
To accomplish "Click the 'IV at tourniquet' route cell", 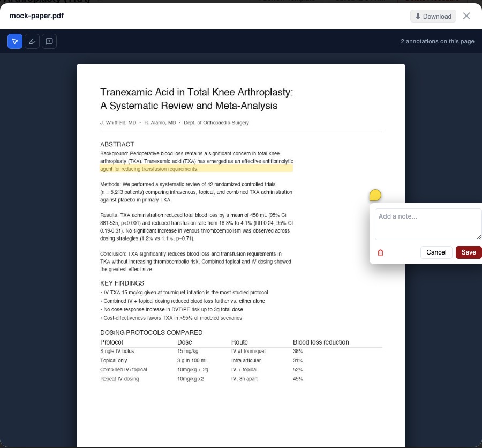I will 248,351.
